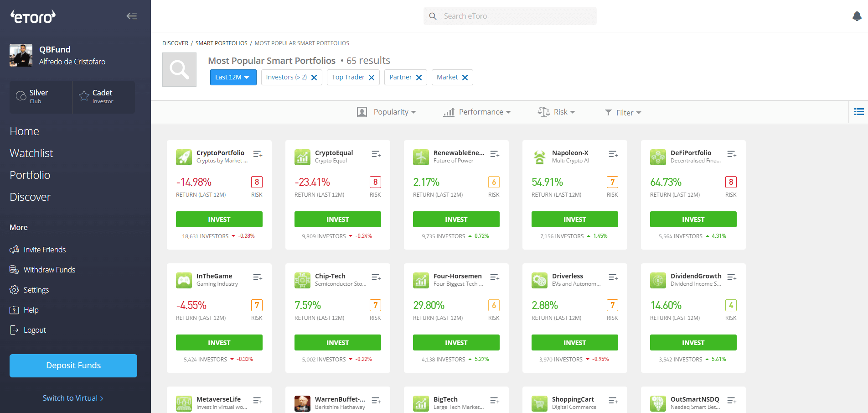
Task: Open Silver Club status
Action: click(41, 97)
